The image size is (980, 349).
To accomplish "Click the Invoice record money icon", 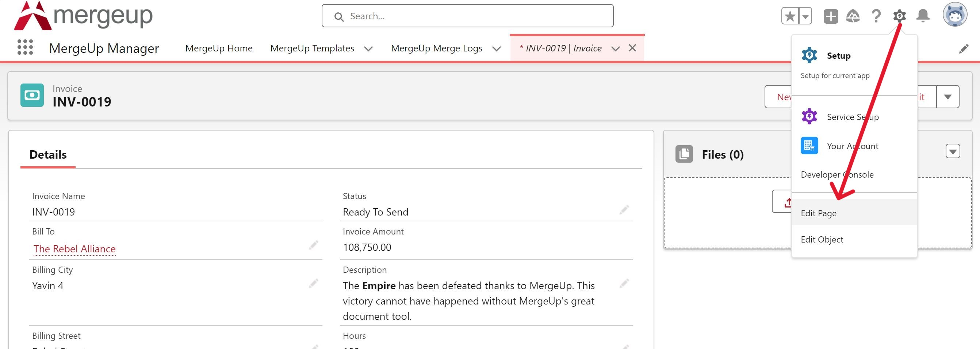I will [32, 95].
